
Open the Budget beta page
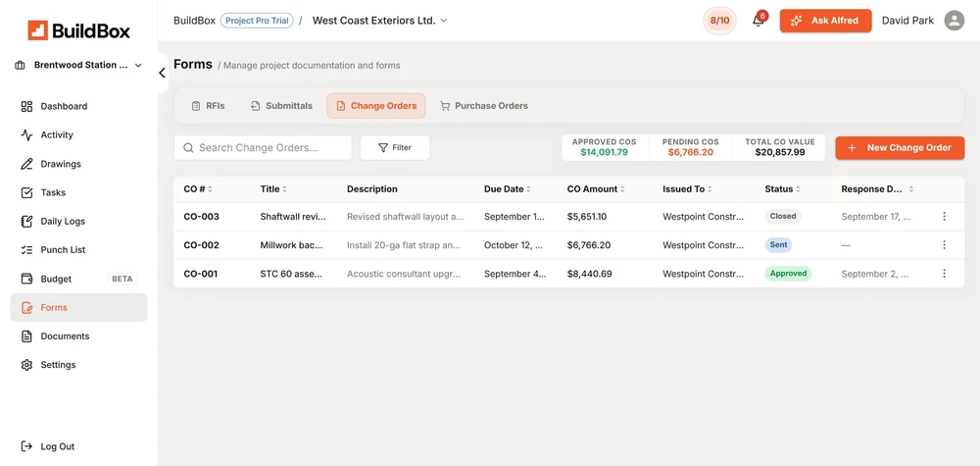coord(78,279)
